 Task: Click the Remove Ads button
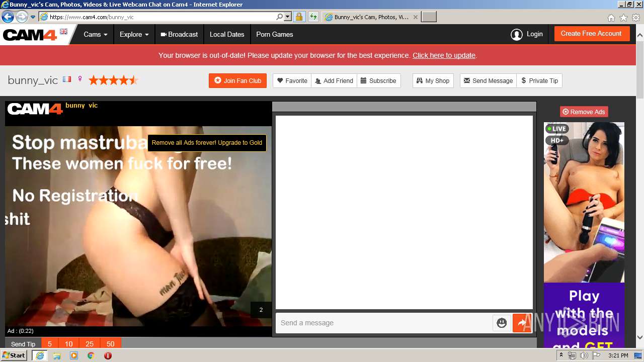click(584, 112)
